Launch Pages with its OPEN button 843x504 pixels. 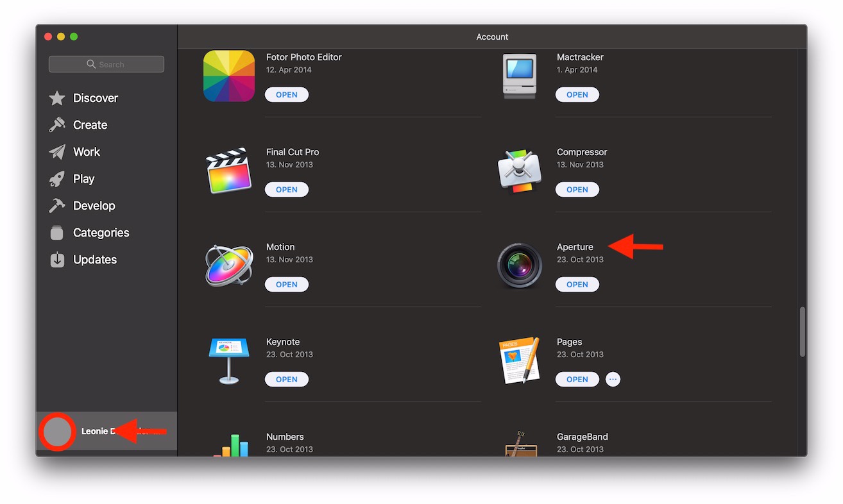(577, 380)
